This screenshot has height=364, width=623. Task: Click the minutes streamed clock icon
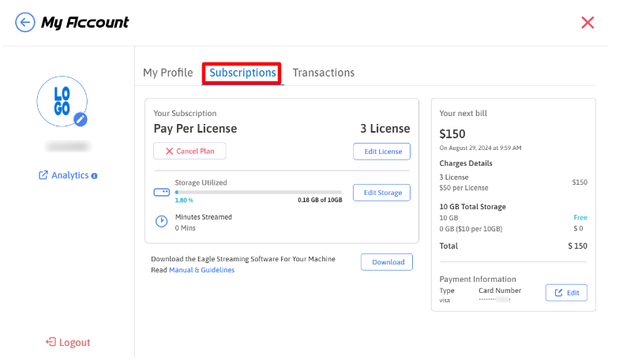point(161,222)
